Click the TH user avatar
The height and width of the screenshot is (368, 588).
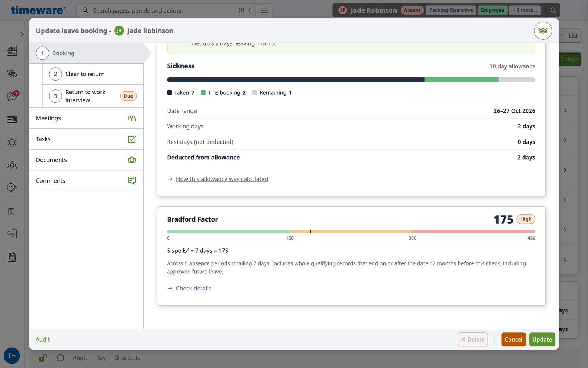click(x=12, y=356)
